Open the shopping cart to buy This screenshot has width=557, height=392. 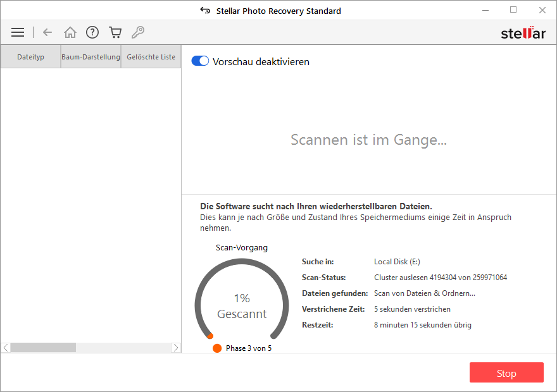pyautogui.click(x=115, y=32)
